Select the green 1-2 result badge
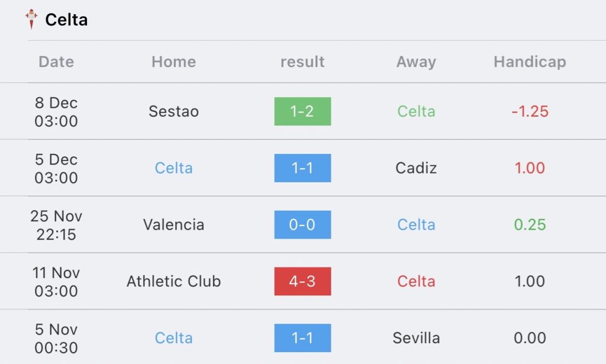606x364 pixels. 302,111
